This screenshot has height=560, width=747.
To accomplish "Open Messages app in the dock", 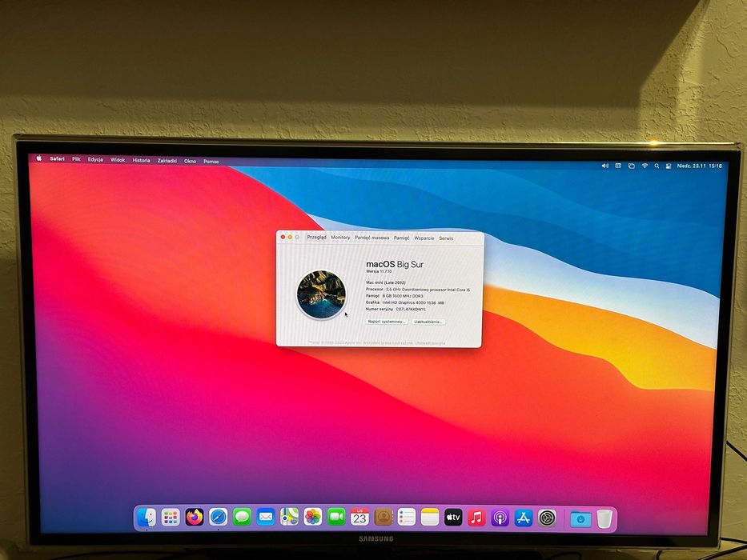I will point(242,517).
